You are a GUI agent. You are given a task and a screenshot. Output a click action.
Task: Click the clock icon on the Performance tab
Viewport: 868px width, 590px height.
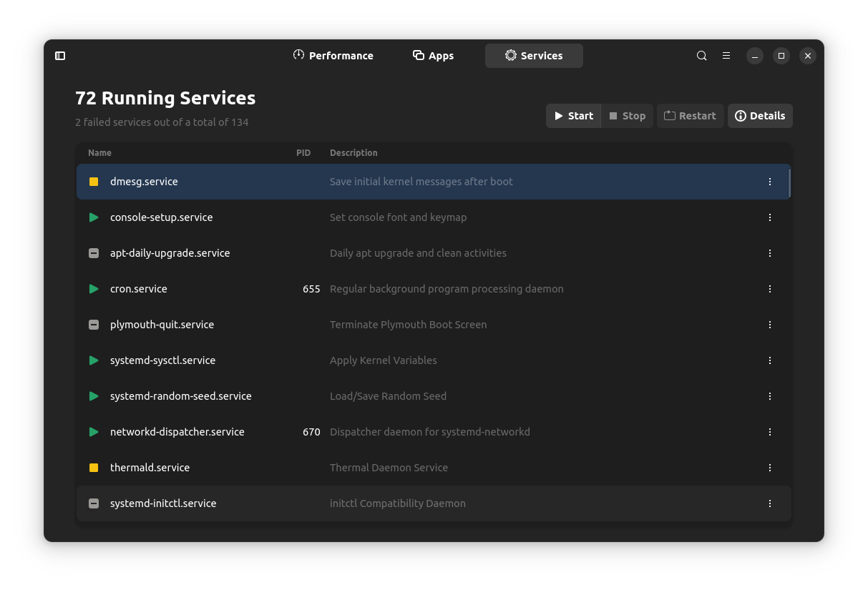click(x=298, y=55)
